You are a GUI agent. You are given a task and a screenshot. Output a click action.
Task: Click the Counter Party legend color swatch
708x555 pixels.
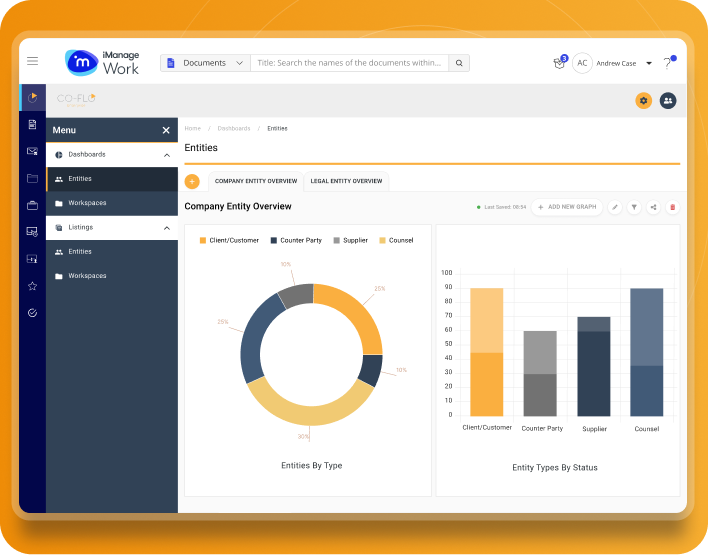273,241
